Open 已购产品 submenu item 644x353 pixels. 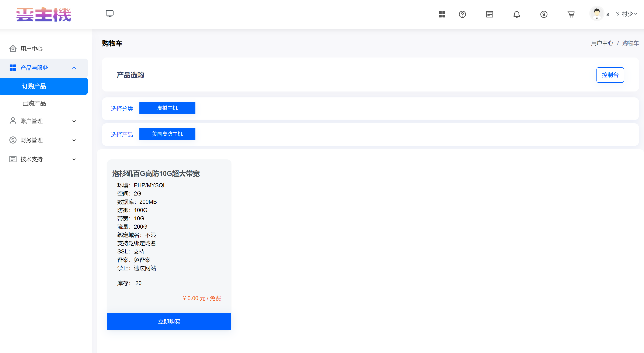(x=34, y=103)
